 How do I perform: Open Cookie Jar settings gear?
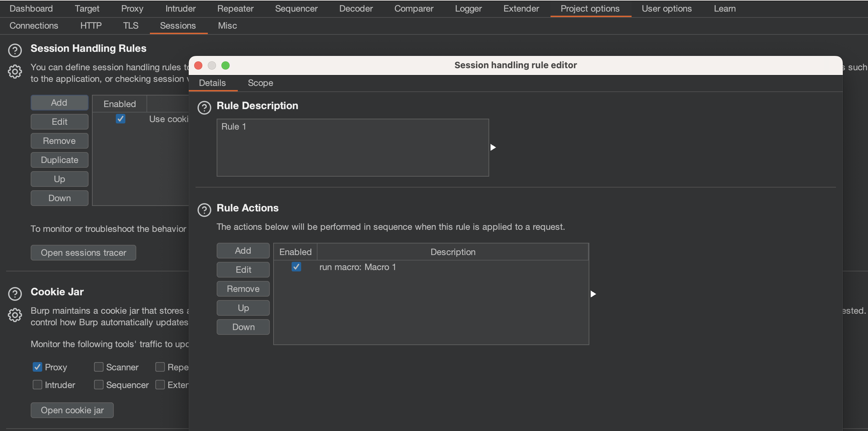[15, 315]
